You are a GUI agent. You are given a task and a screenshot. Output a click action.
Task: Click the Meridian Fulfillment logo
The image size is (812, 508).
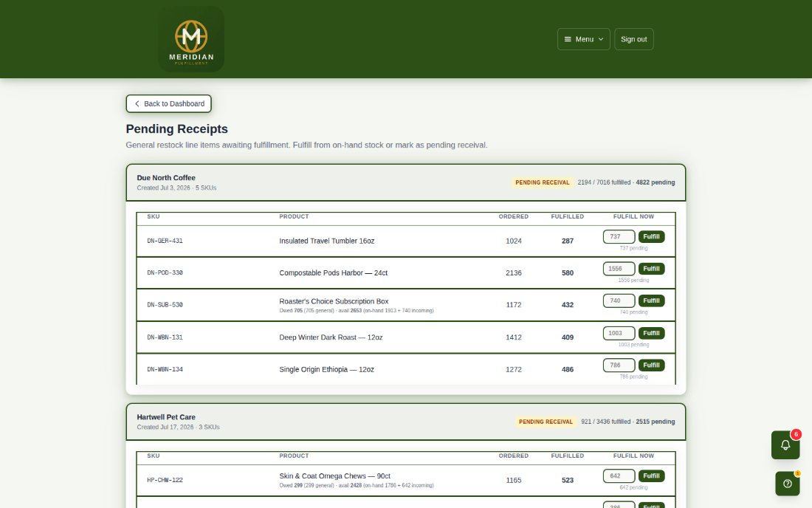click(x=191, y=39)
